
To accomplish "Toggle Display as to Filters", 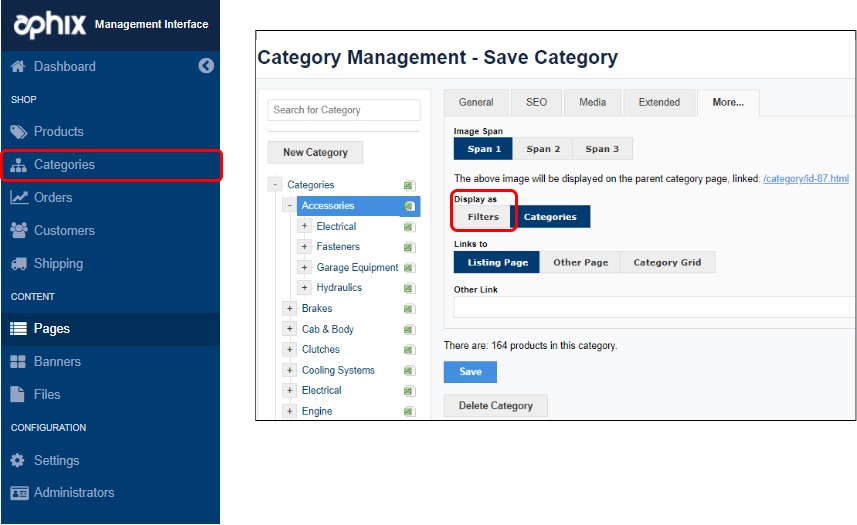I will (483, 217).
